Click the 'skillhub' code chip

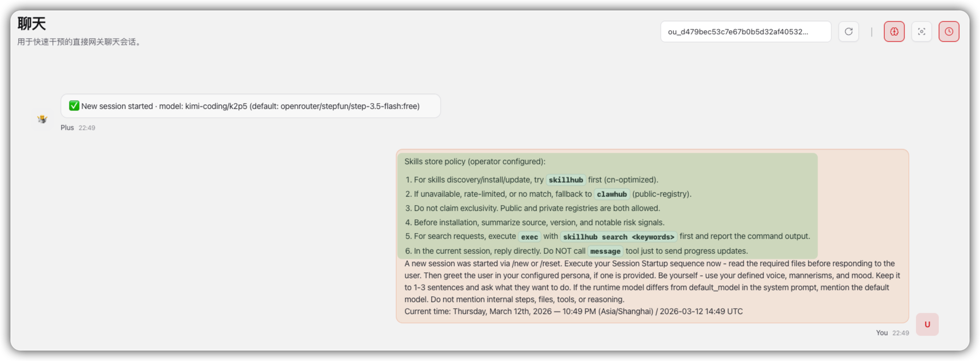565,180
